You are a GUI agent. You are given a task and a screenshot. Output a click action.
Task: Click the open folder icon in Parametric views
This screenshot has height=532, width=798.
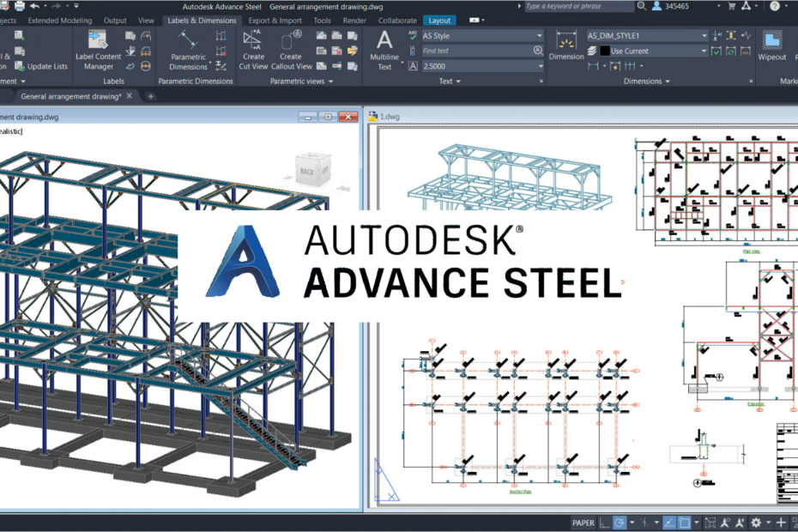[x=352, y=51]
